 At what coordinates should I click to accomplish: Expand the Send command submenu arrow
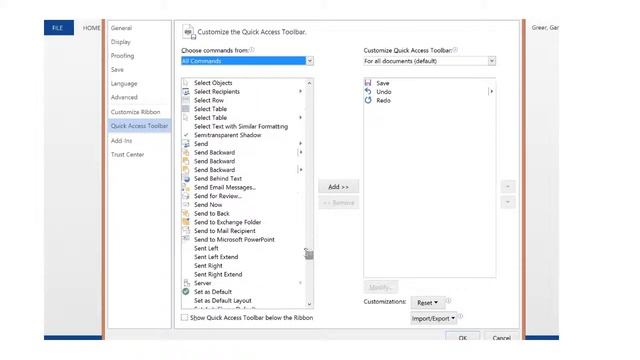(x=300, y=144)
